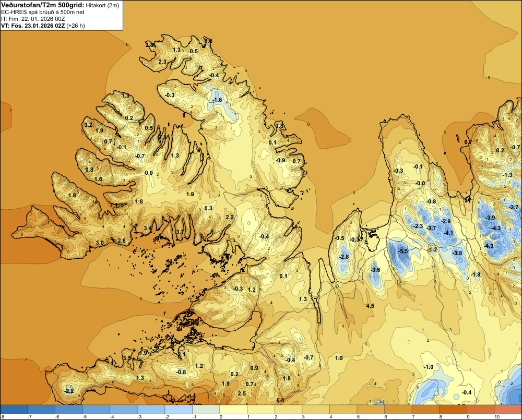Click the legend color between -8 and -7
Screen dimensions: 522x420
click(x=14, y=409)
